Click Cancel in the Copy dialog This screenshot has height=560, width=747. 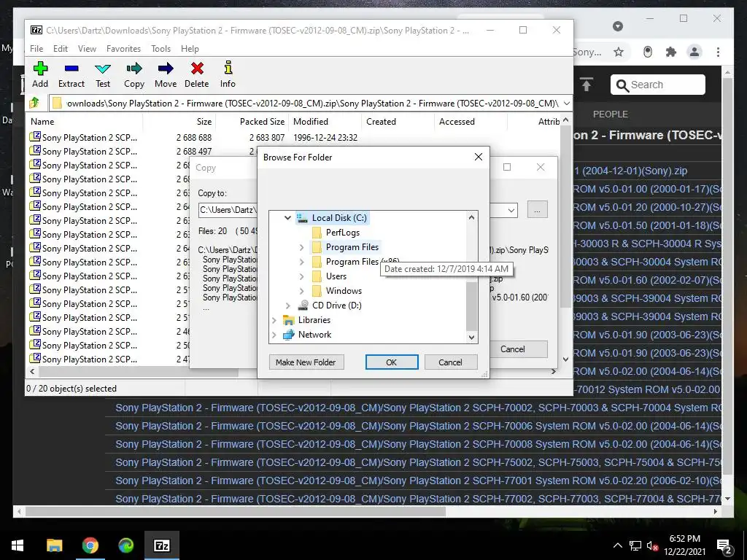(x=513, y=349)
